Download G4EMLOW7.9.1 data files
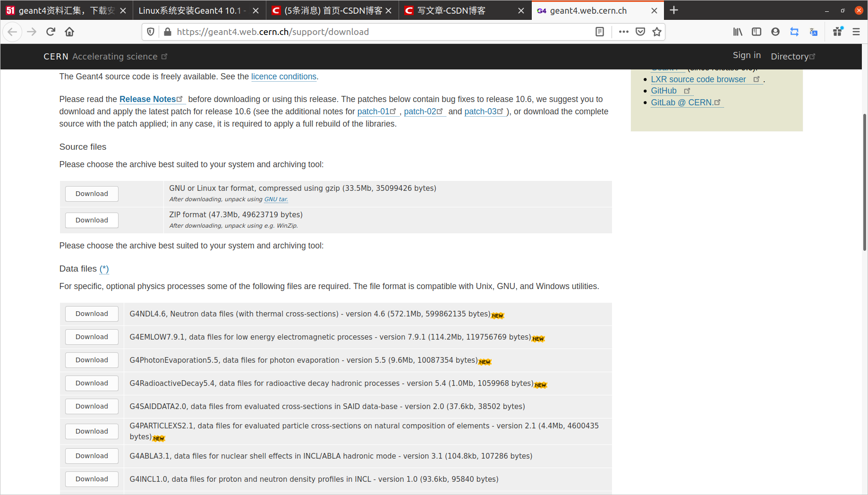Viewport: 868px width, 495px height. [92, 337]
